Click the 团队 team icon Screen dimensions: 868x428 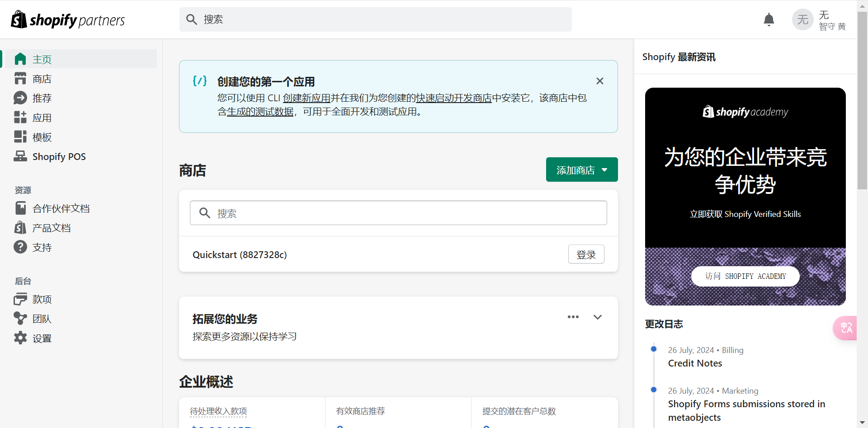(x=20, y=319)
